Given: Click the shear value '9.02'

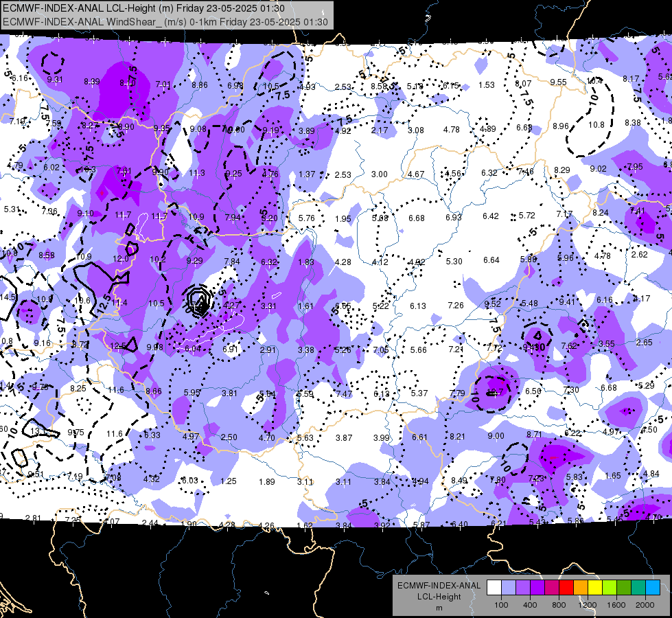Looking at the screenshot, I should [598, 168].
